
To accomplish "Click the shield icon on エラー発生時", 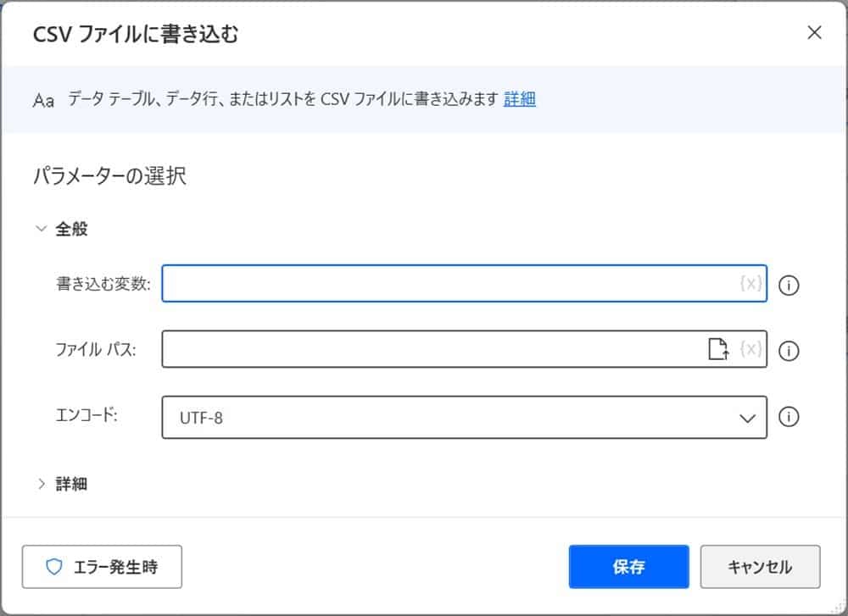I will pos(53,567).
